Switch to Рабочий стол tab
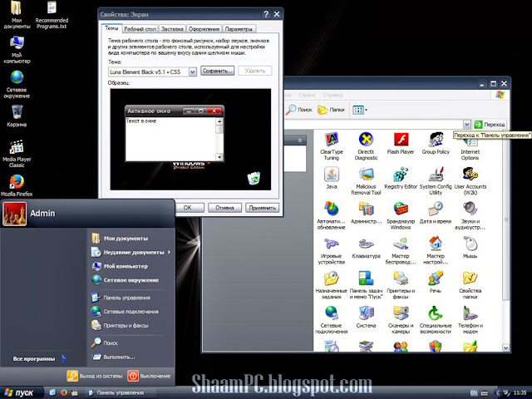The height and width of the screenshot is (399, 532). coord(140,29)
